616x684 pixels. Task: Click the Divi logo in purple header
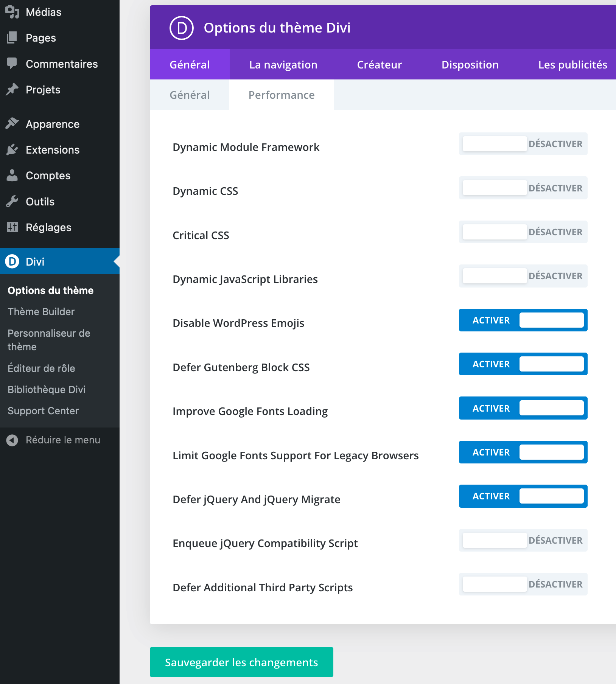coord(181,28)
